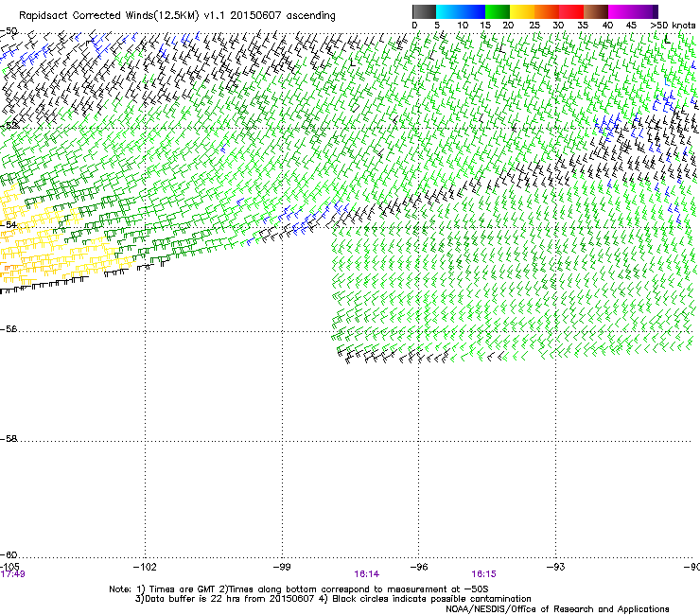Screen dimensions: 700x615
Task: Click the -50 latitude axis label
Action: (9, 31)
